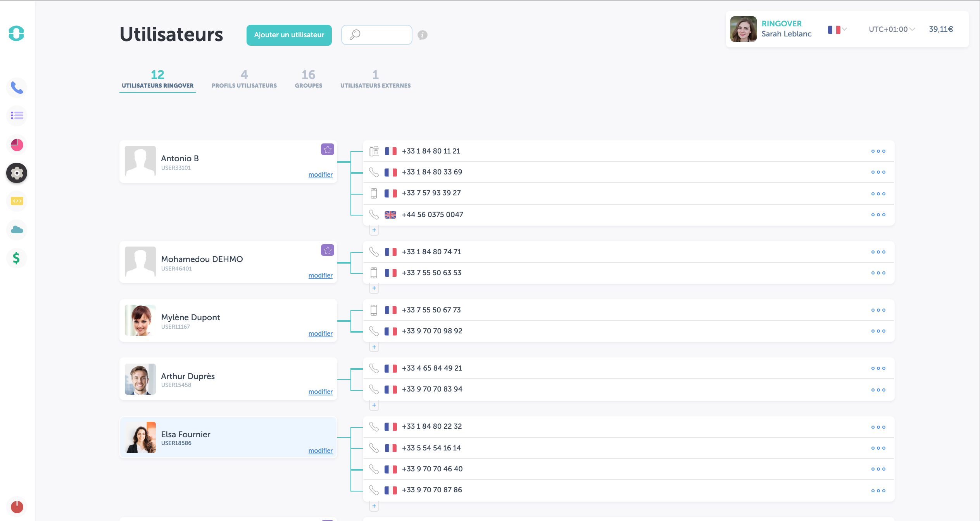Click Ajouter un utilisateur button
Screen dimensions: 980x521
(x=289, y=35)
